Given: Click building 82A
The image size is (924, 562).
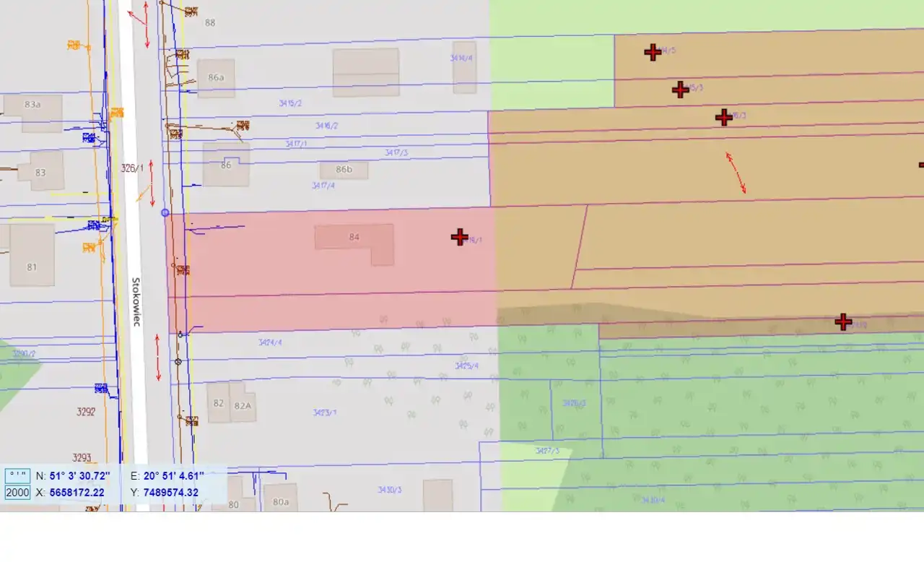Looking at the screenshot, I should coord(243,406).
